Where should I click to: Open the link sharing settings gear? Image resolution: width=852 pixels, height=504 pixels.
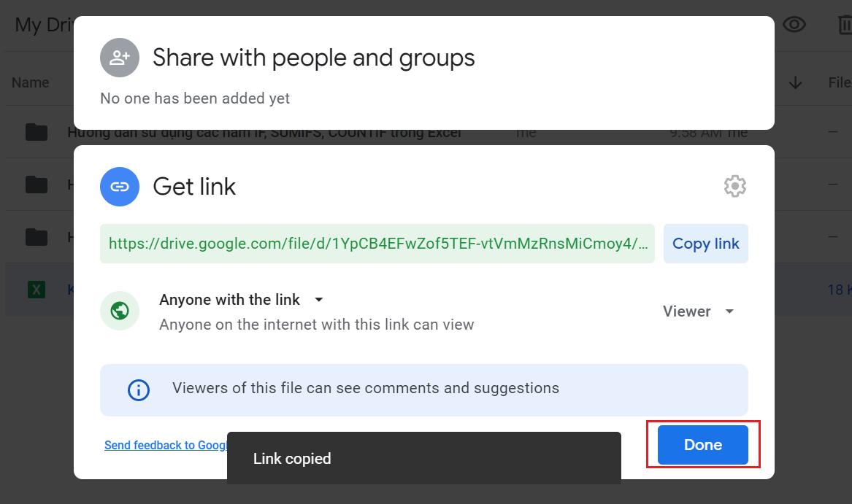(734, 186)
